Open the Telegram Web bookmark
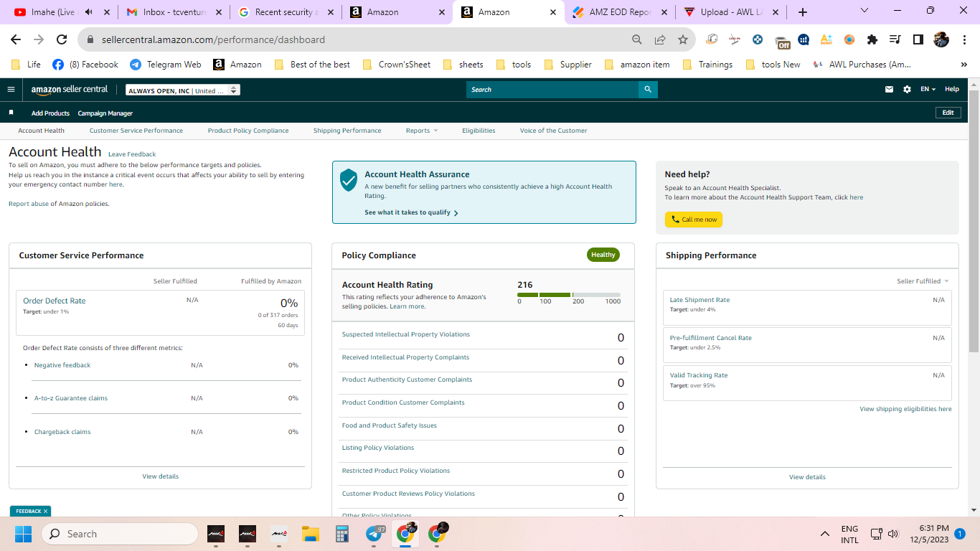 coord(166,65)
